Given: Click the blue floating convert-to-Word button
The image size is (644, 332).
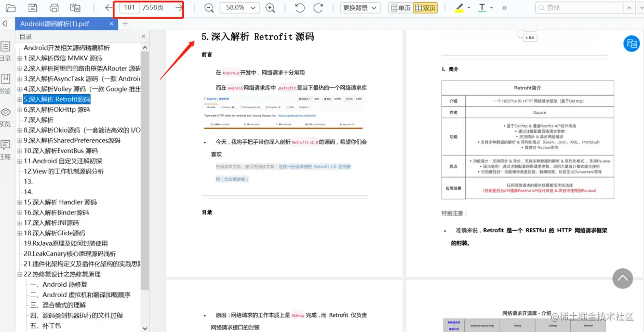Looking at the screenshot, I should [632, 44].
